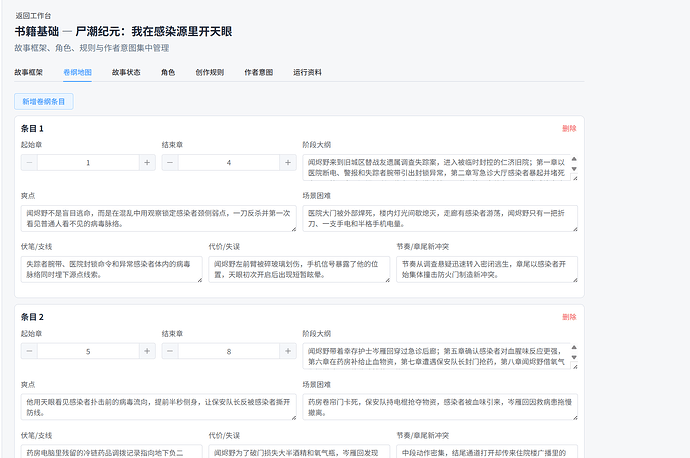The image size is (690, 458).
Task: Decrease the 起始章 value in 条目 1
Action: tap(29, 163)
